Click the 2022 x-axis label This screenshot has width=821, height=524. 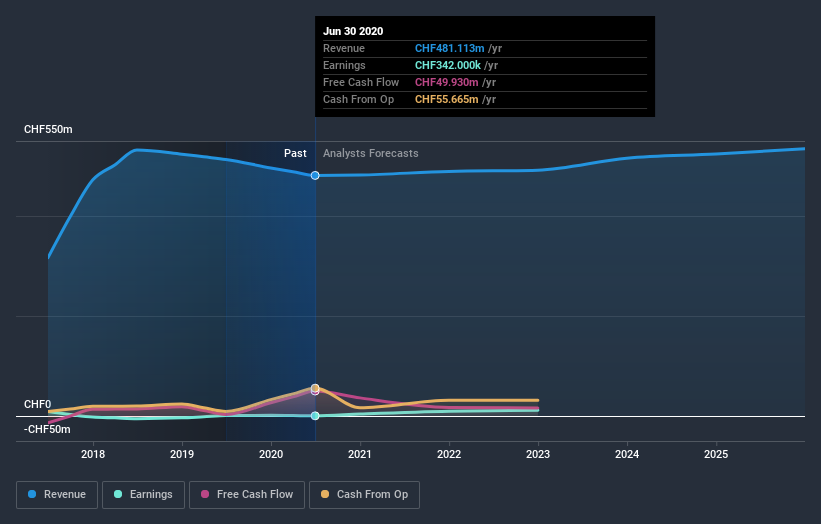(x=449, y=454)
